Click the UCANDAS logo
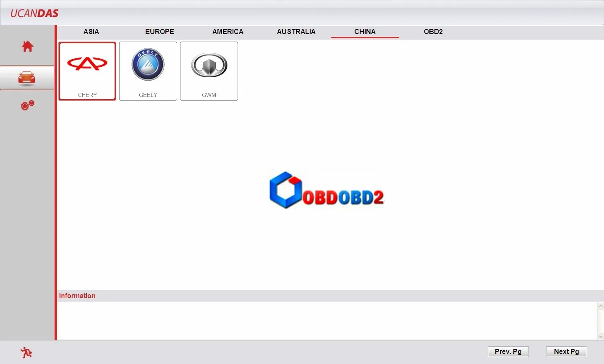Image resolution: width=604 pixels, height=364 pixels. 34,13
